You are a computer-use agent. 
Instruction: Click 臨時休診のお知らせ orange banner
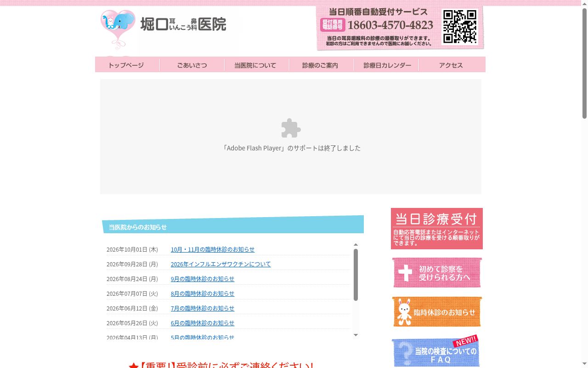pos(437,312)
